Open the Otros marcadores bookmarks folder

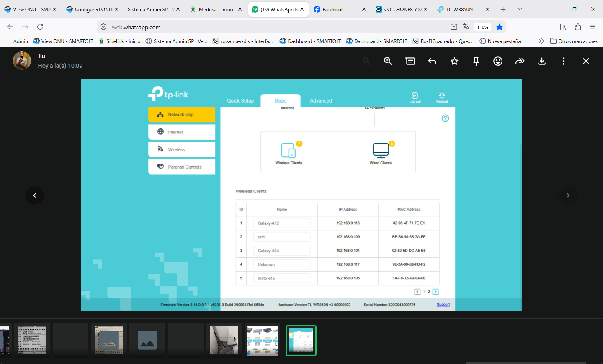tap(574, 41)
